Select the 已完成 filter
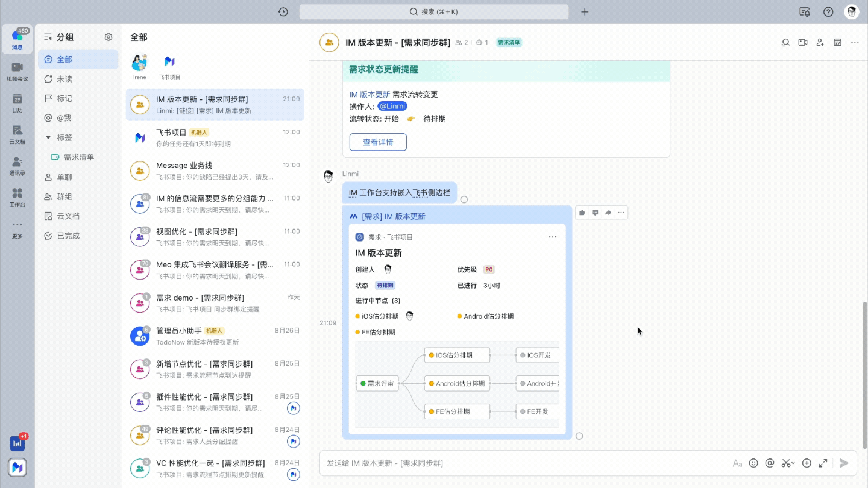 pyautogui.click(x=78, y=236)
